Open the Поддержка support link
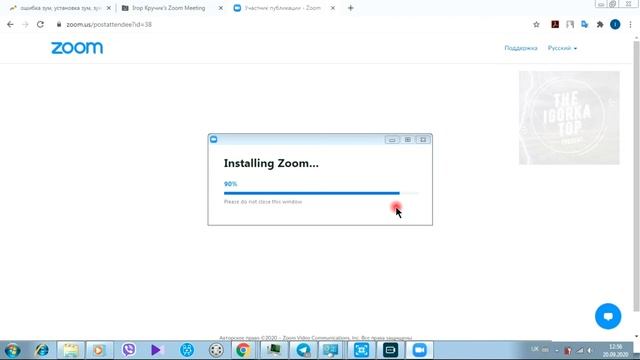 coord(521,48)
